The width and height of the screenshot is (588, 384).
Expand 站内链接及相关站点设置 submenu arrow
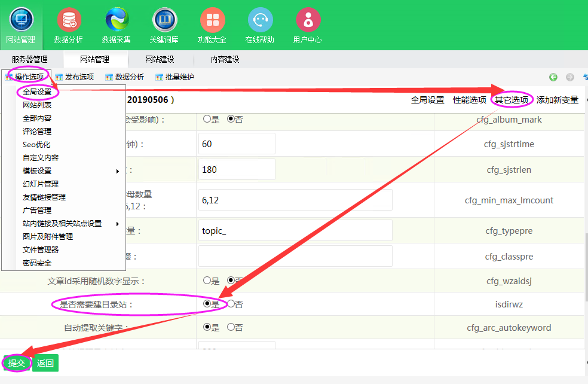pos(117,224)
